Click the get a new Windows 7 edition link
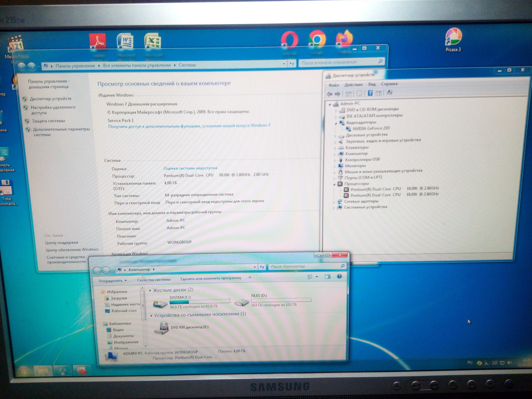 [x=189, y=126]
